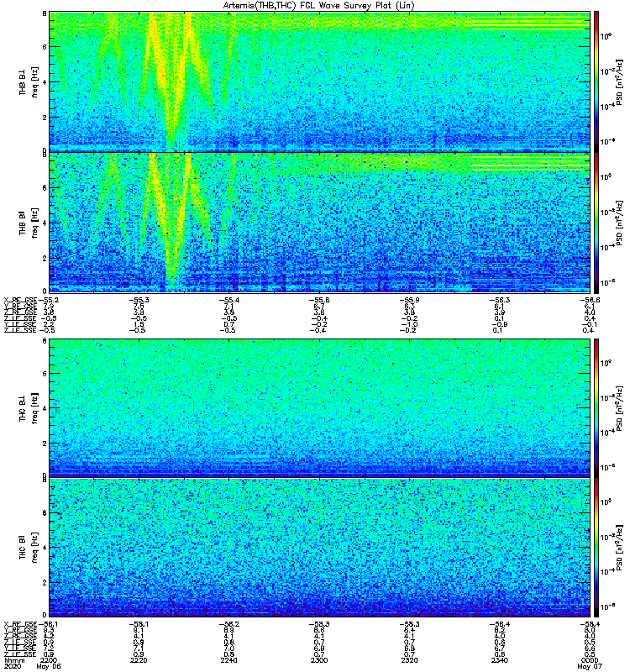
Task: Click the "2020" year label
Action: (x=12, y=666)
